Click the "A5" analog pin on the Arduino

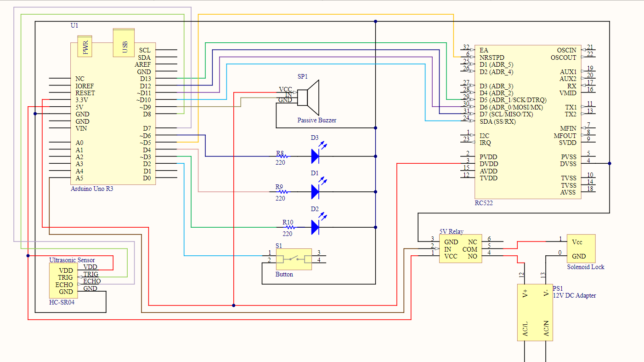point(79,178)
